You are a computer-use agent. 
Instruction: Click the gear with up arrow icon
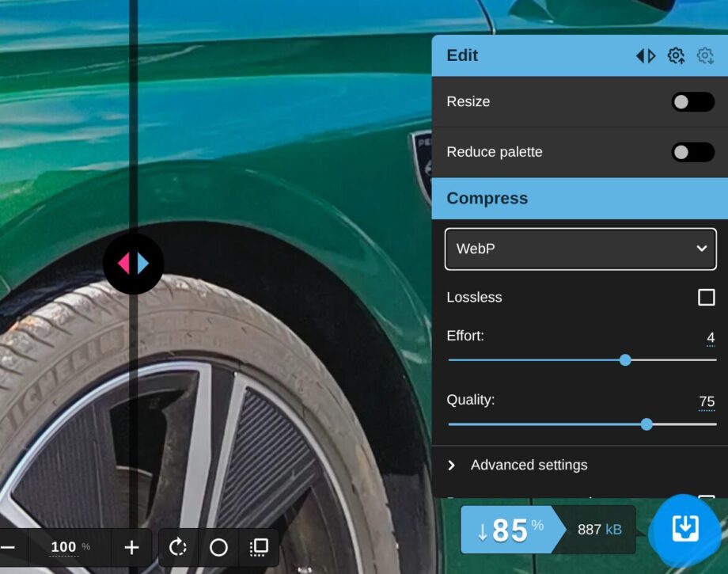click(x=676, y=55)
